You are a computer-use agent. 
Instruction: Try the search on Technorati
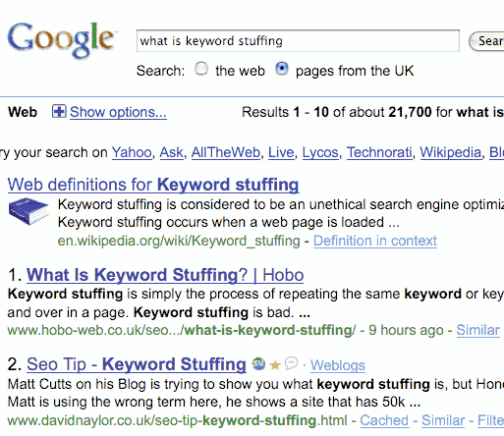[379, 152]
